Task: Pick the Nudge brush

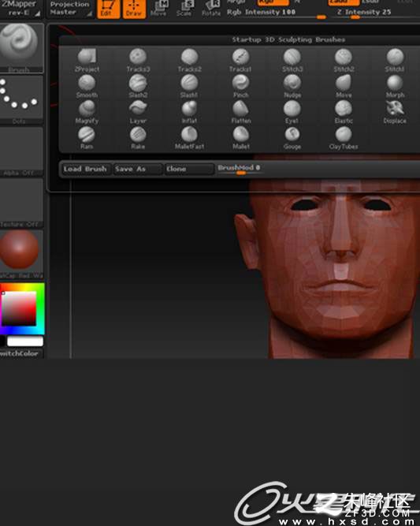Action: click(x=292, y=86)
